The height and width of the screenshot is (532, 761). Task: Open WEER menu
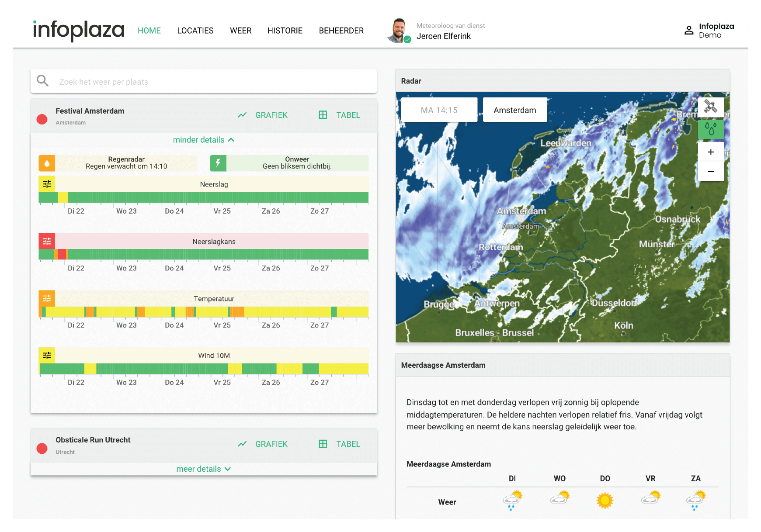click(x=241, y=31)
